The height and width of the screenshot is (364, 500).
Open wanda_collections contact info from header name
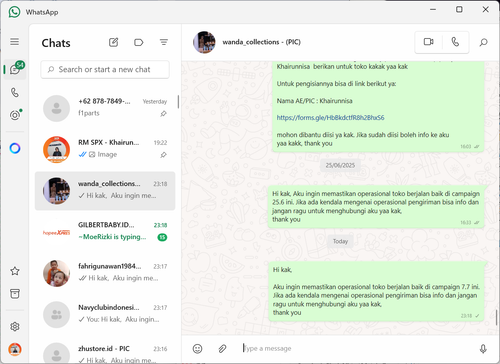pos(262,42)
